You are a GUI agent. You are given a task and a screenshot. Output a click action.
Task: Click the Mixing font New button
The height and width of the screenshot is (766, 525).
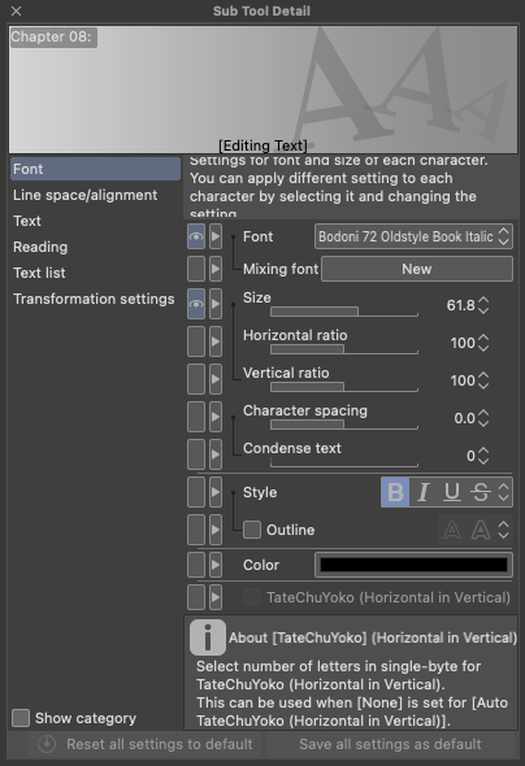(417, 269)
